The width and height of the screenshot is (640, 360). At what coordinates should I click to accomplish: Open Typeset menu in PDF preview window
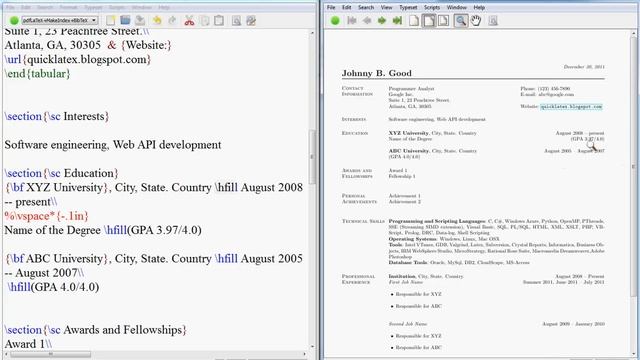408,7
